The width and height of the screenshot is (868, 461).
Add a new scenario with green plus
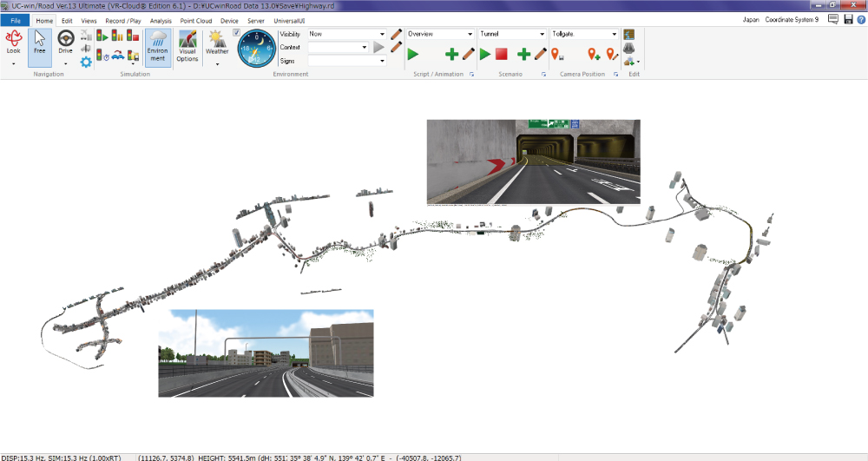click(x=523, y=54)
